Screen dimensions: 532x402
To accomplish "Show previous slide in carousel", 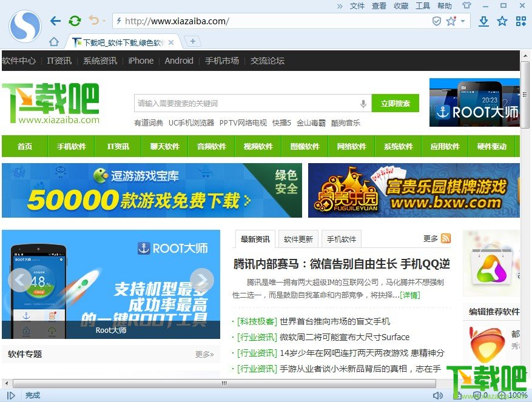I will click(x=19, y=280).
